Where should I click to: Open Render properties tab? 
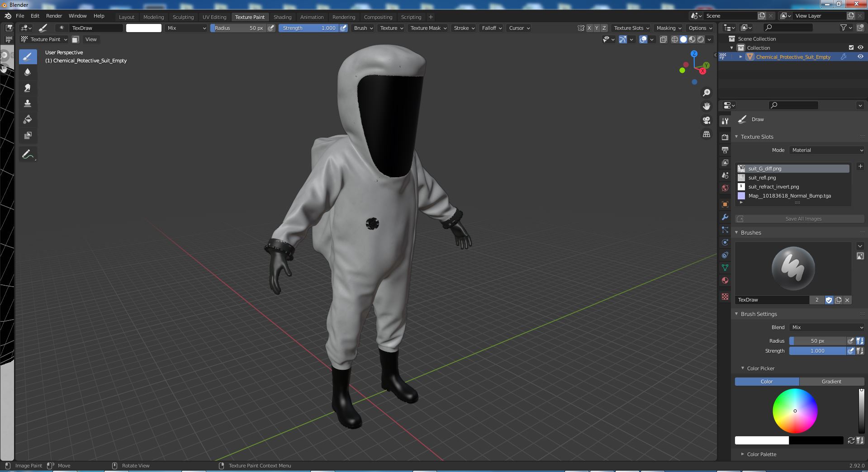click(x=725, y=137)
